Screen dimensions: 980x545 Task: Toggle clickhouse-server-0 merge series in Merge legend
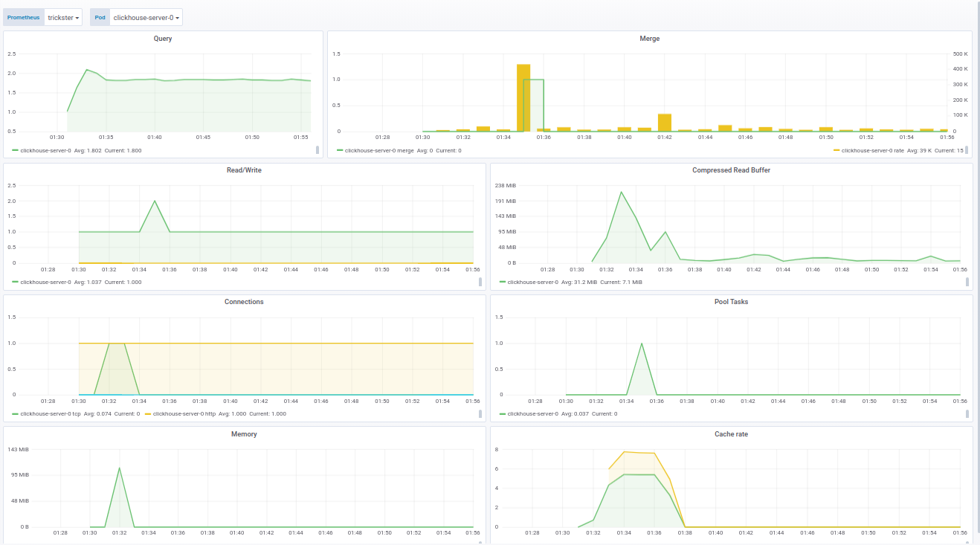coord(379,150)
